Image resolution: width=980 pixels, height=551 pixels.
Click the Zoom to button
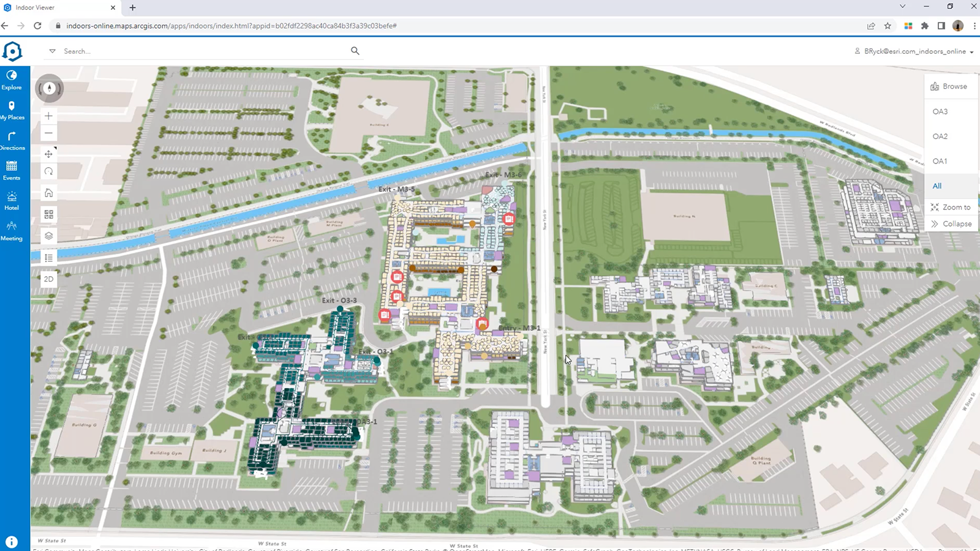(951, 207)
